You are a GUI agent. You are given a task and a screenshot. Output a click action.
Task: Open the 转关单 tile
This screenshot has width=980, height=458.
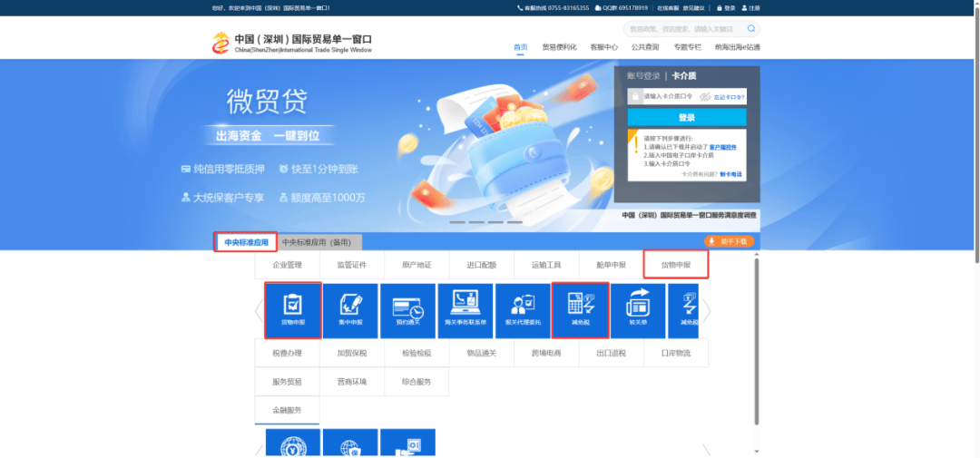click(x=638, y=310)
